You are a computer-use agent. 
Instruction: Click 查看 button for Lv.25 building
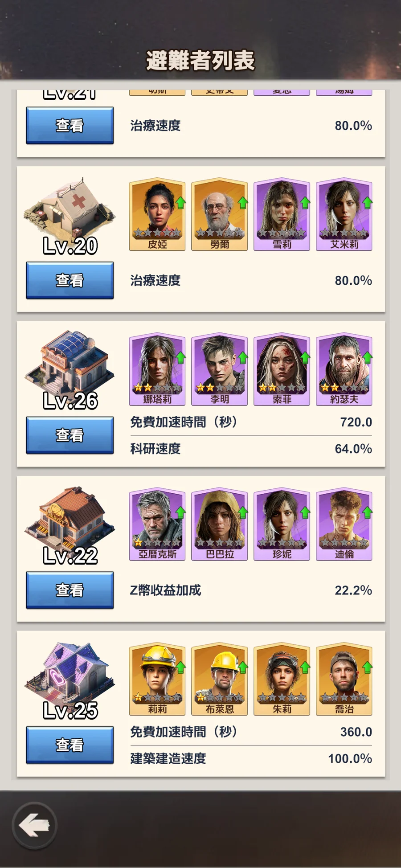pos(70,745)
